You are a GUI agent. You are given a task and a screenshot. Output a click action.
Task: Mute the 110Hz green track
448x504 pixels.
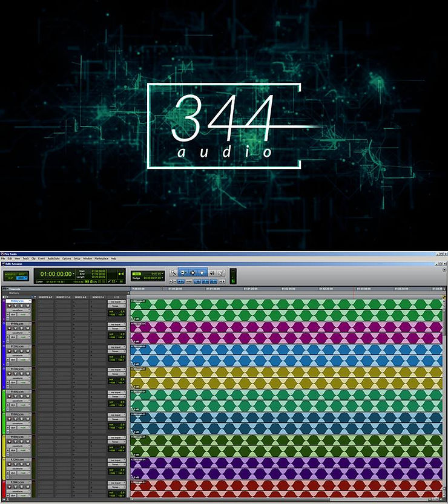[x=28, y=306]
